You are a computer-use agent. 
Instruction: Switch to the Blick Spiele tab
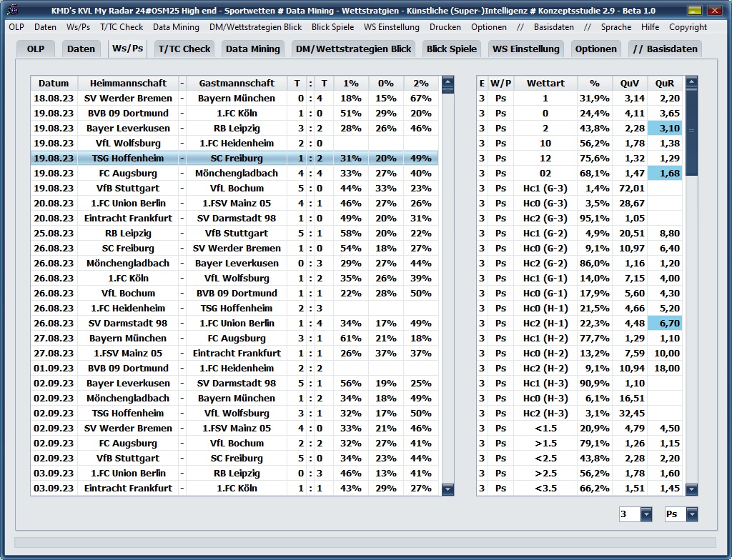click(452, 49)
